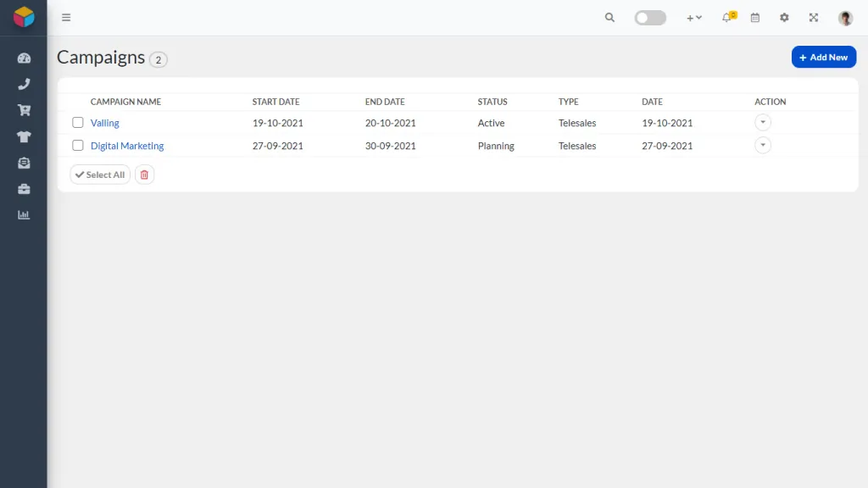
Task: Open the phone calls icon in sidebar
Action: click(x=24, y=84)
